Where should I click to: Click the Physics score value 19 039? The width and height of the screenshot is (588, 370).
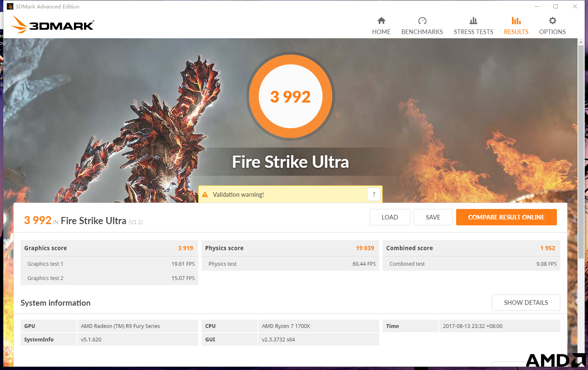click(x=365, y=248)
